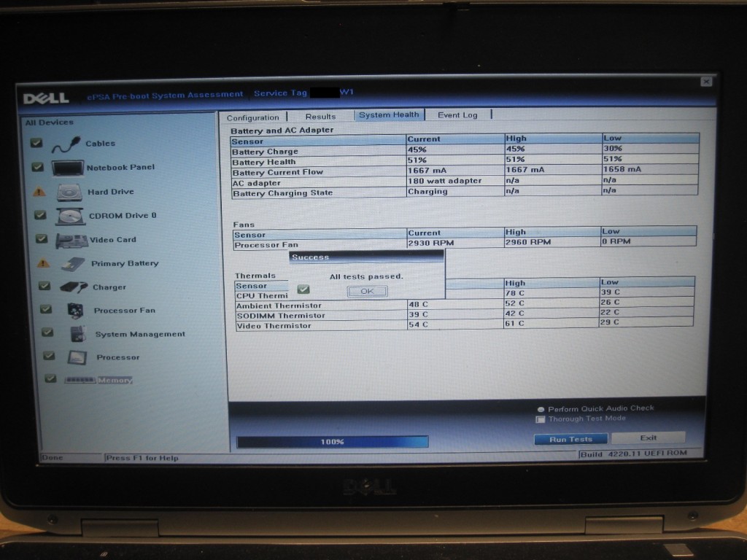Toggle the Memory checkbox

pyautogui.click(x=50, y=378)
